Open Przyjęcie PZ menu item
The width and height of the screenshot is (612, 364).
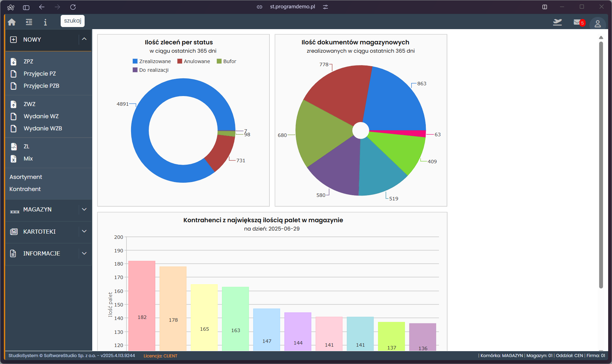coord(40,74)
